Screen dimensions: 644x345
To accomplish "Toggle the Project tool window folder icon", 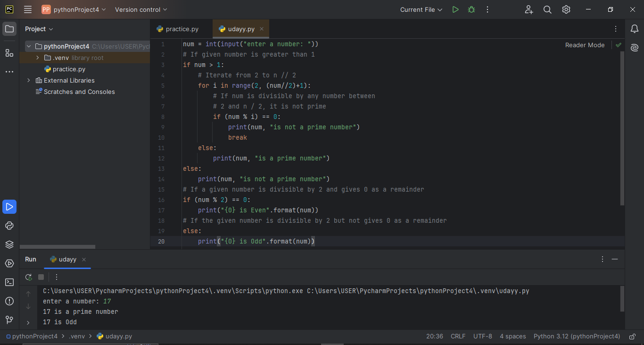I will tap(9, 29).
